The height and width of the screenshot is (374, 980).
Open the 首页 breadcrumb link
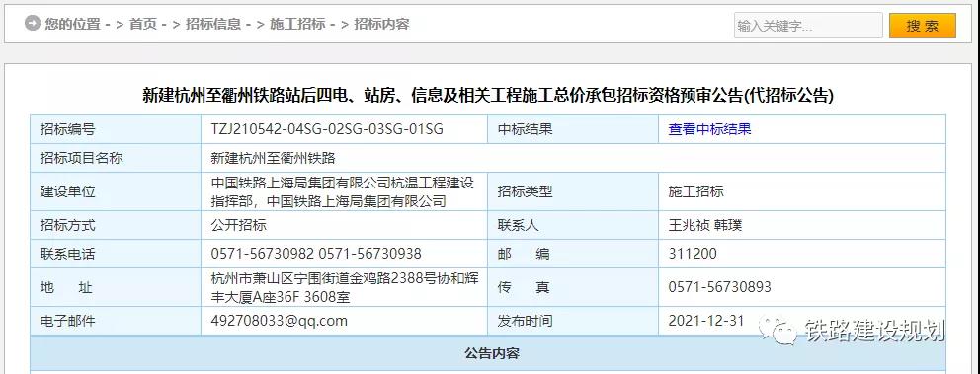143,25
